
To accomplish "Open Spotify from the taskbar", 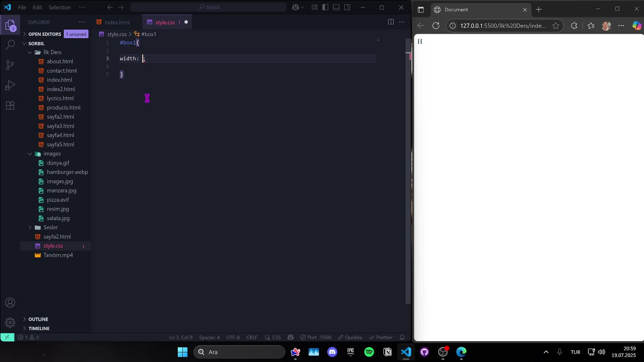I will point(369,352).
